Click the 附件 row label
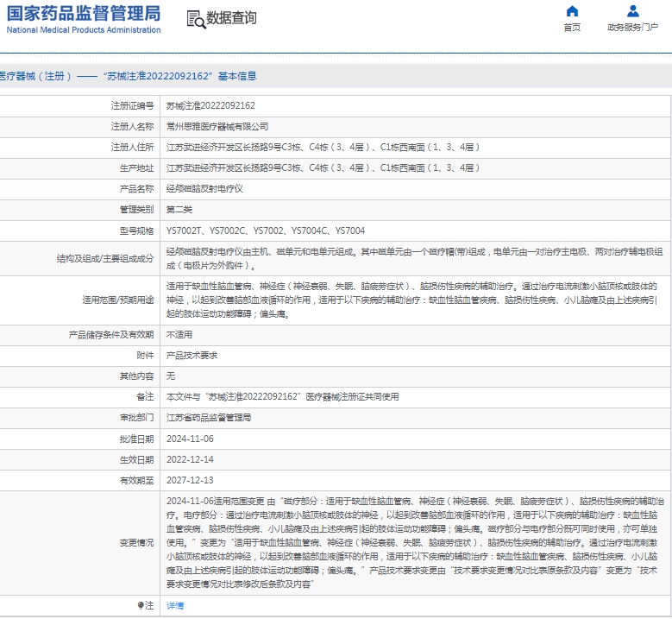Viewport: 672px width, 619px height. point(145,355)
